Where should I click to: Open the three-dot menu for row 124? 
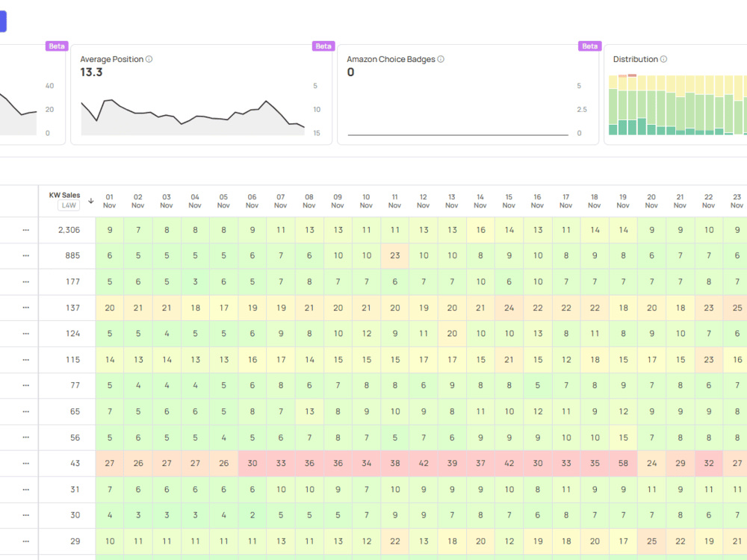coord(25,334)
